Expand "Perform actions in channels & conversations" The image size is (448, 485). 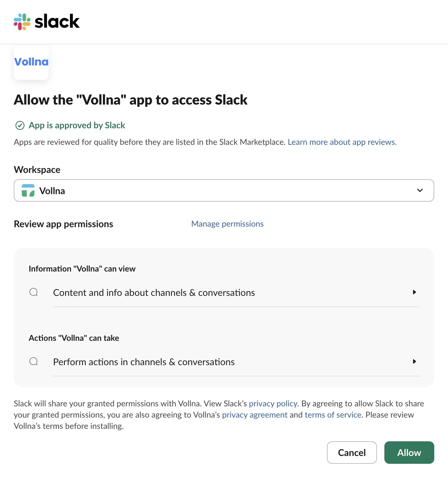pos(414,361)
